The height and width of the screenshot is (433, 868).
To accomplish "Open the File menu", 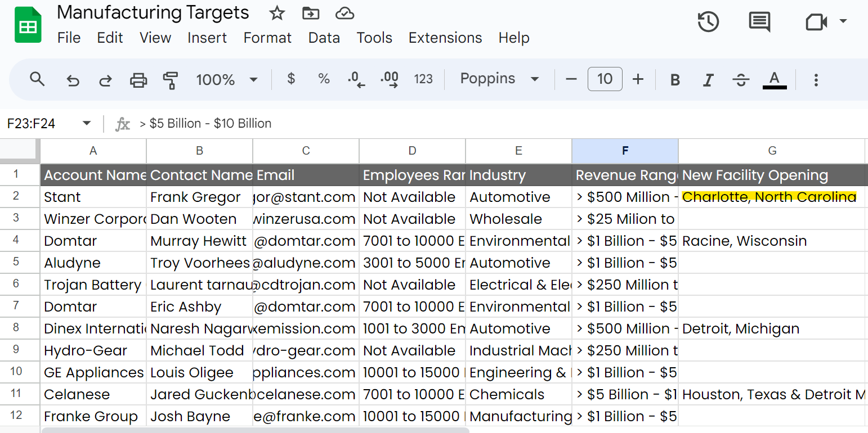I will coord(69,38).
